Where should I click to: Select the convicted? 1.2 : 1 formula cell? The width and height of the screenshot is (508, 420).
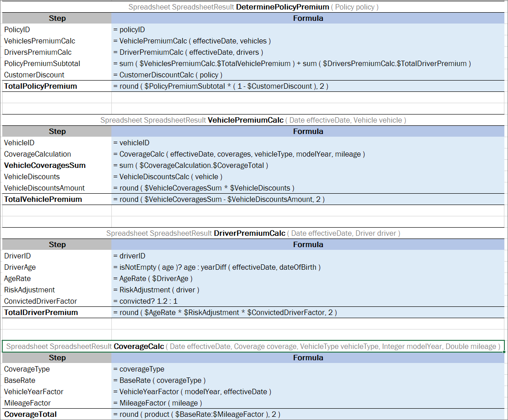[307, 301]
